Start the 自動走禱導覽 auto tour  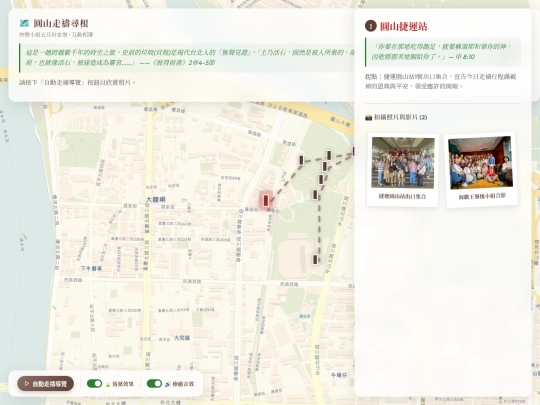[45, 384]
